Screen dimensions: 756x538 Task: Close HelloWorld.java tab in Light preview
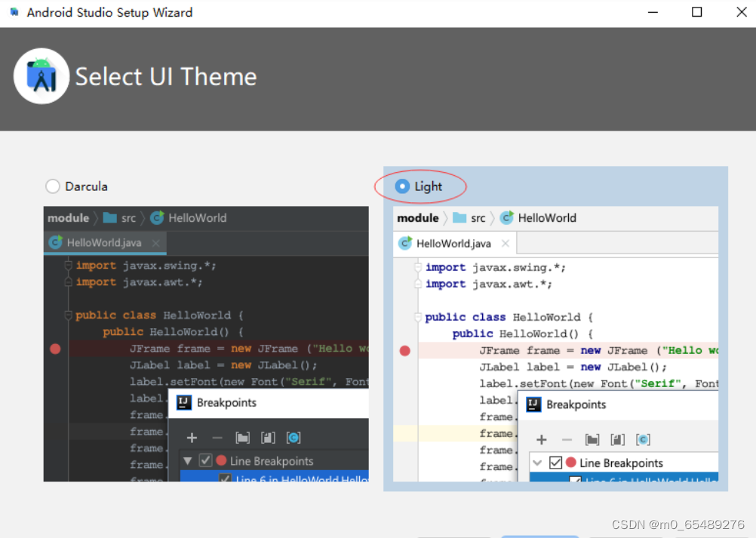pos(506,244)
